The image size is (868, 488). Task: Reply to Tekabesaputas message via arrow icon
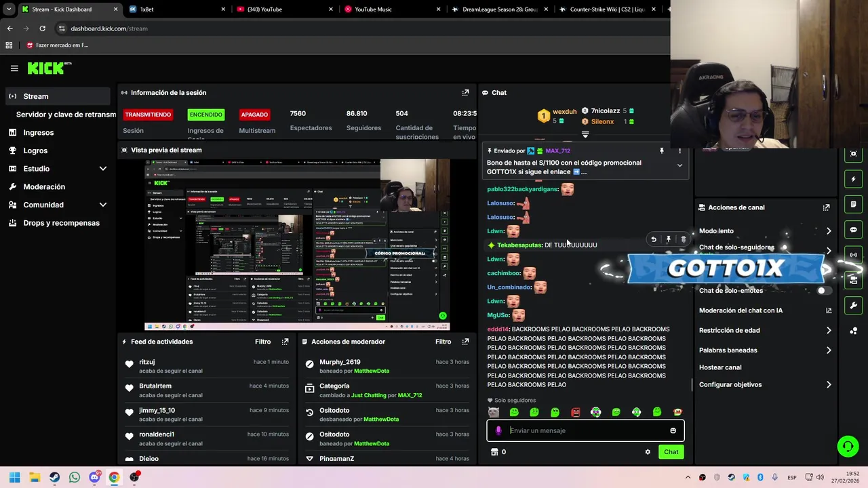(x=654, y=239)
